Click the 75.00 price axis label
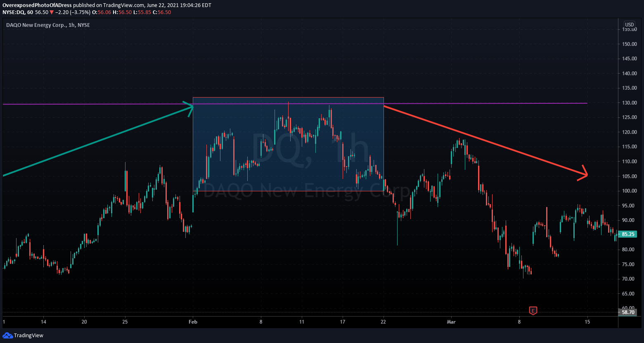Image resolution: width=644 pixels, height=343 pixels. [x=629, y=264]
